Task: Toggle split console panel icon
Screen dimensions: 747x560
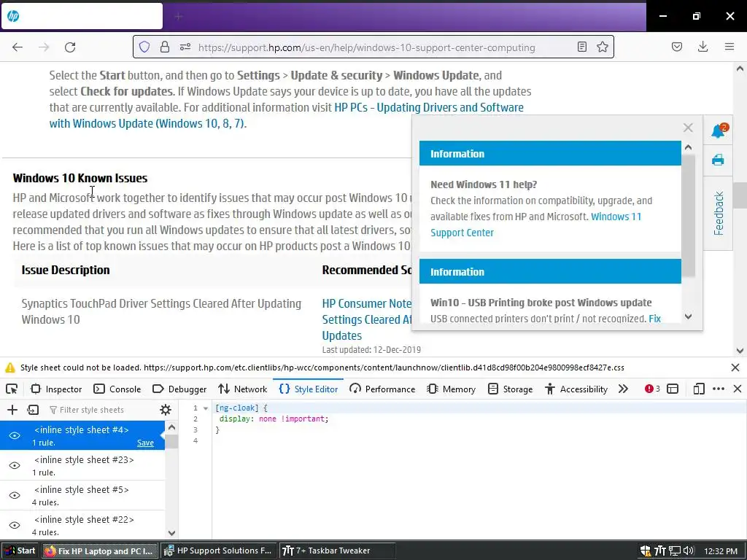Action: [673, 389]
